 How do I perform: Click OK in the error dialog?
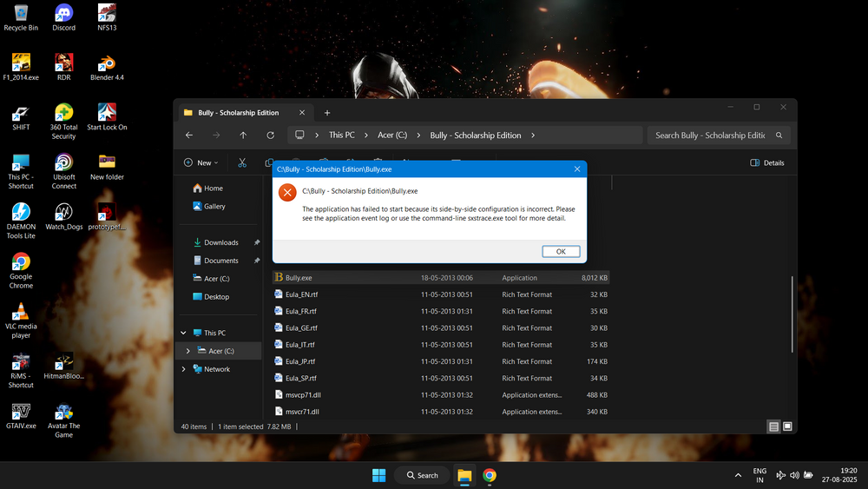pos(561,251)
